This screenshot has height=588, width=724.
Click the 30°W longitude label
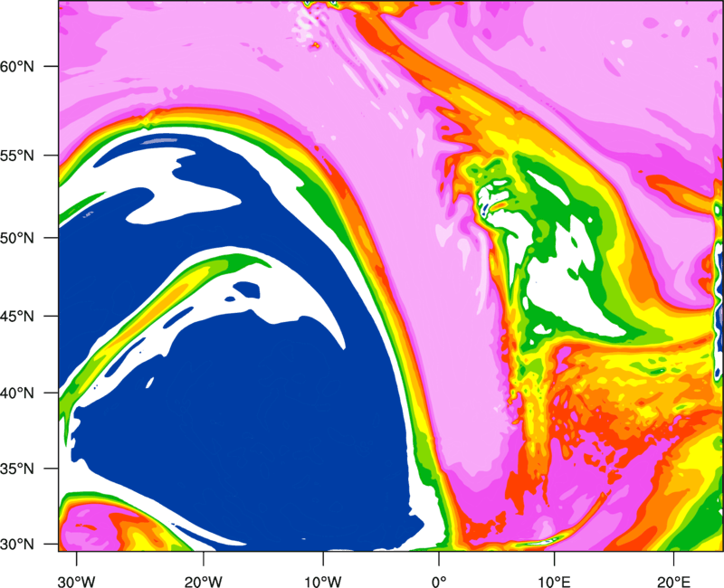(x=76, y=582)
